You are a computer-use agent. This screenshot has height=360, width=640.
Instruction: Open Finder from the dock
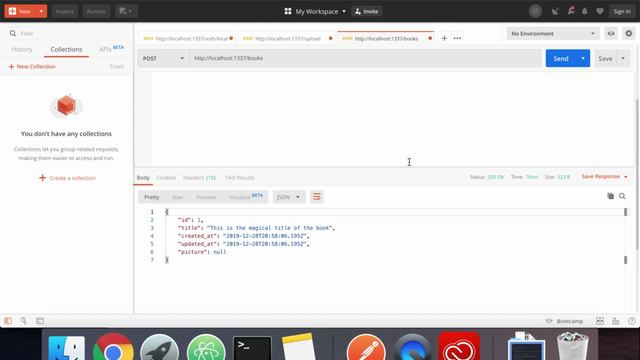(x=66, y=348)
